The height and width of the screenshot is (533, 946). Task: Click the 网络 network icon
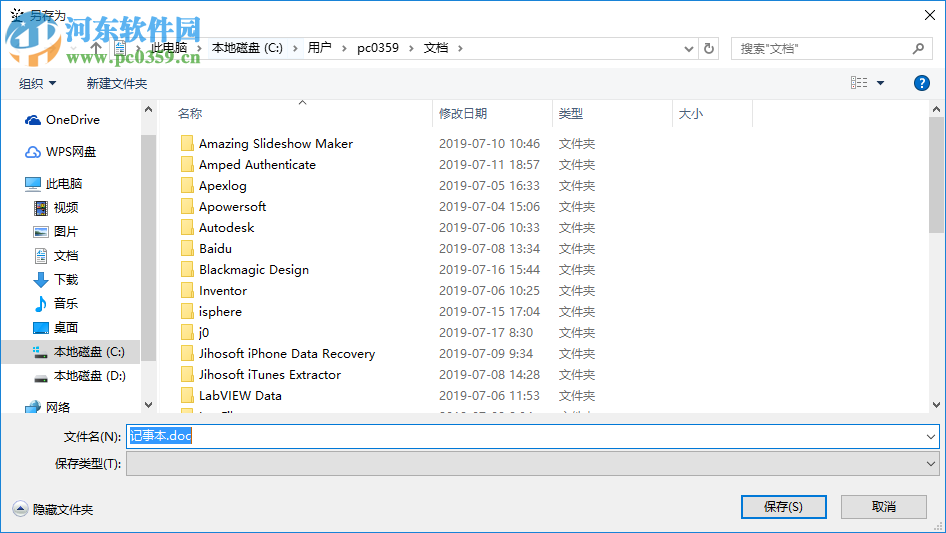click(x=33, y=407)
